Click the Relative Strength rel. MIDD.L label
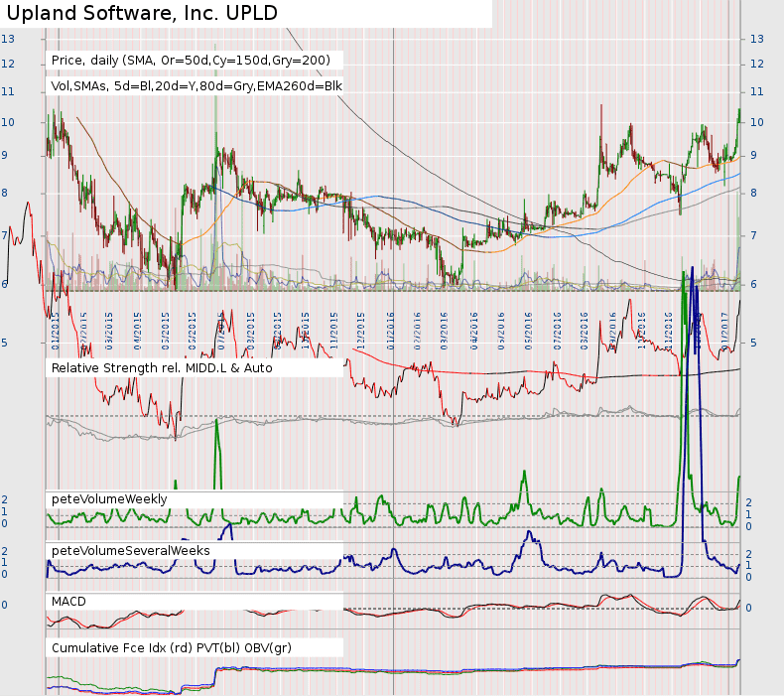Viewport: 784px width, 696px height. click(162, 368)
